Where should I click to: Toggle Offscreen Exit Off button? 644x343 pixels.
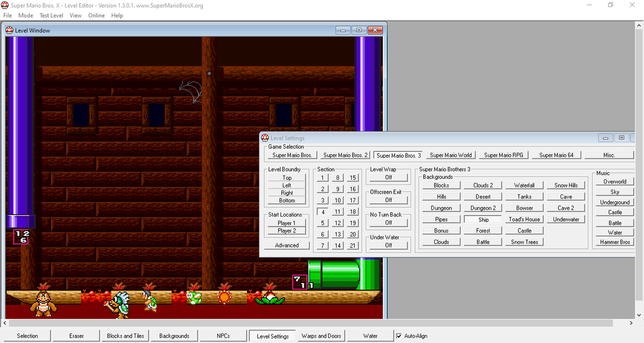(x=388, y=200)
